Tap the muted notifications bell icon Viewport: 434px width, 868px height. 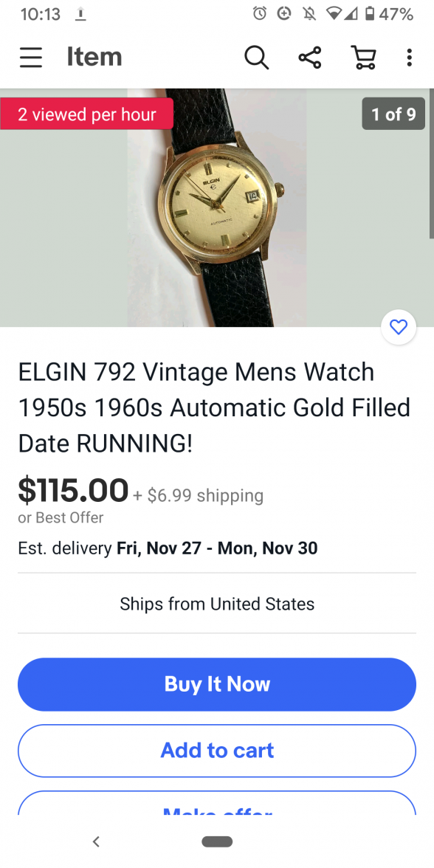(309, 14)
